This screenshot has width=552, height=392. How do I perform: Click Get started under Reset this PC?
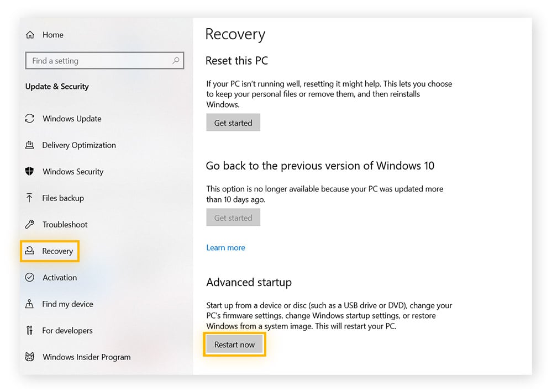pos(233,123)
